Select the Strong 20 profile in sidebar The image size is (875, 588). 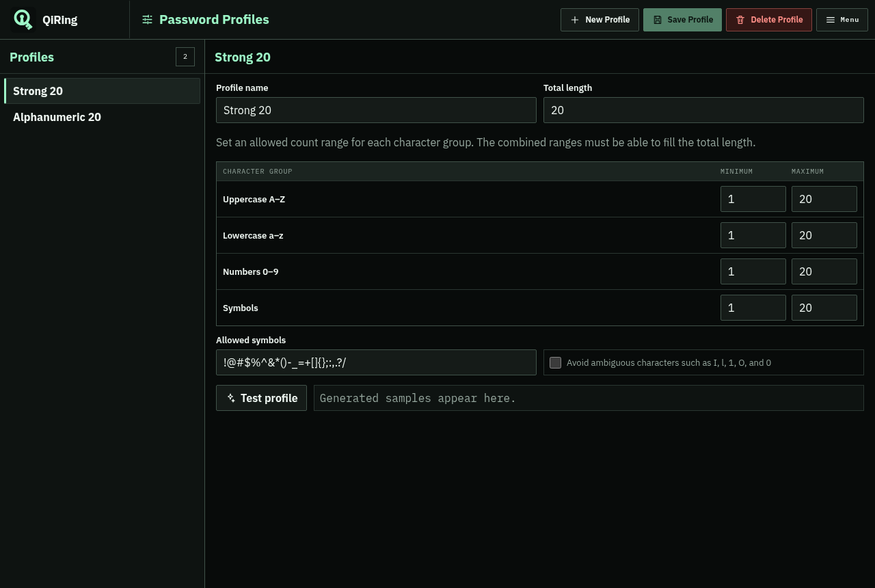point(102,91)
